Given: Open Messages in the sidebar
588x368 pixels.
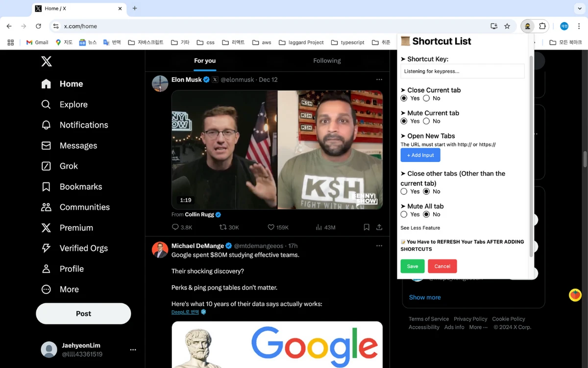Looking at the screenshot, I should 69,146.
